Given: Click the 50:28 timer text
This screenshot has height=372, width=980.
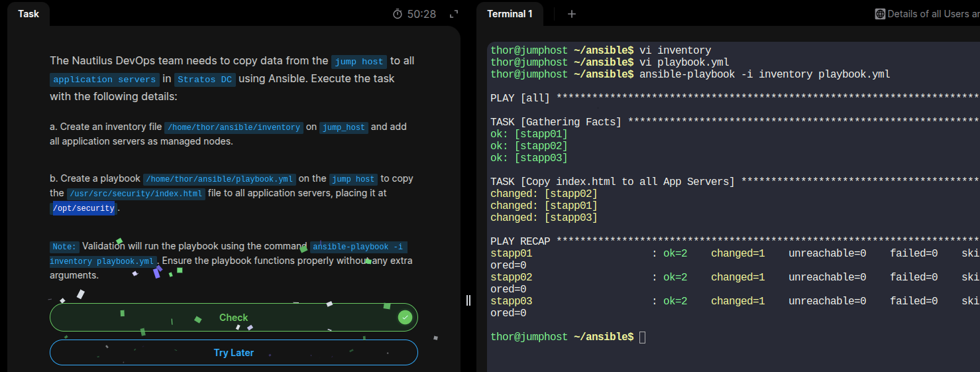Looking at the screenshot, I should click(x=421, y=14).
